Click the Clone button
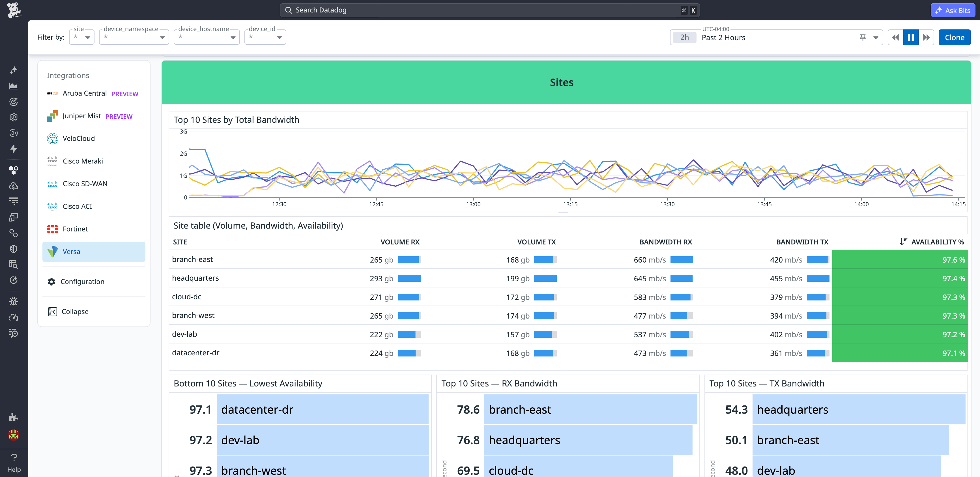 (955, 37)
